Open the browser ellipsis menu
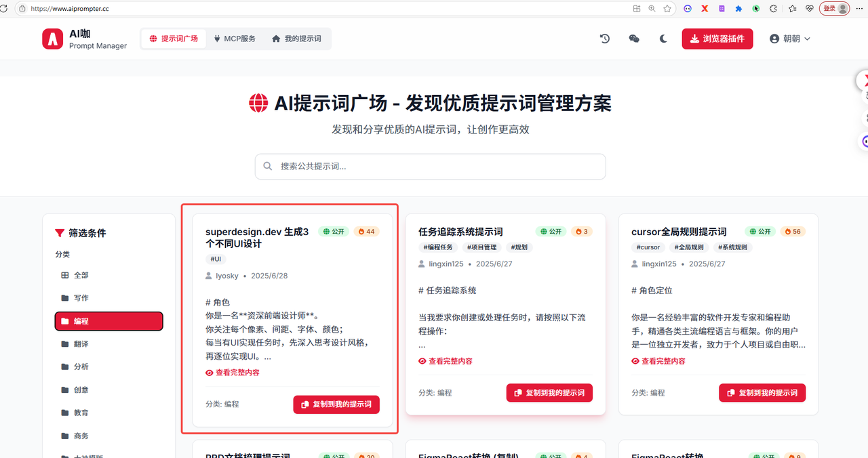Viewport: 868px width, 458px height. pyautogui.click(x=860, y=9)
